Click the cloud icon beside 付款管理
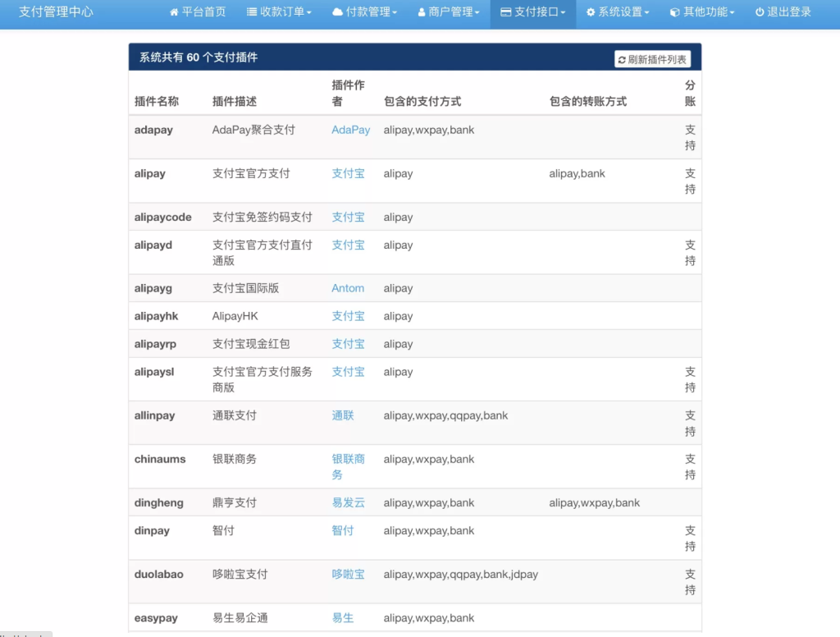Image resolution: width=840 pixels, height=637 pixels. click(337, 11)
